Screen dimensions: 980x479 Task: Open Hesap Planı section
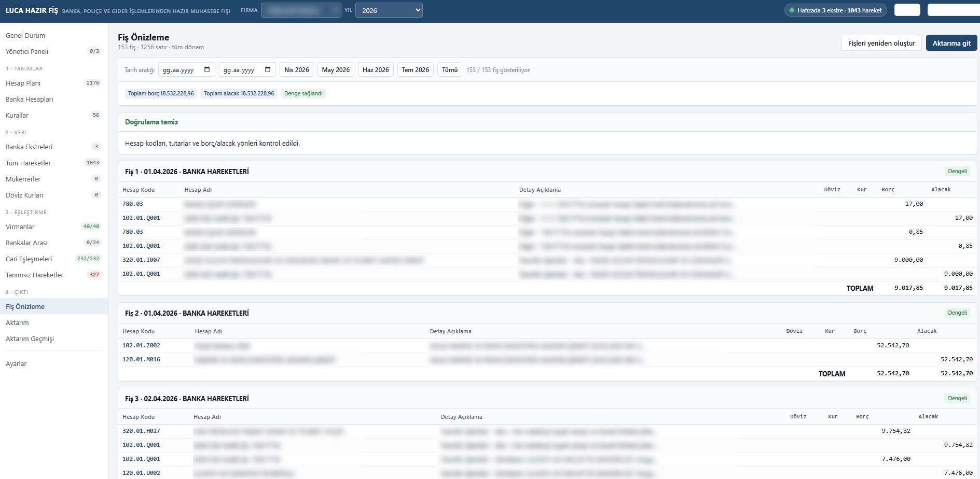tap(54, 83)
